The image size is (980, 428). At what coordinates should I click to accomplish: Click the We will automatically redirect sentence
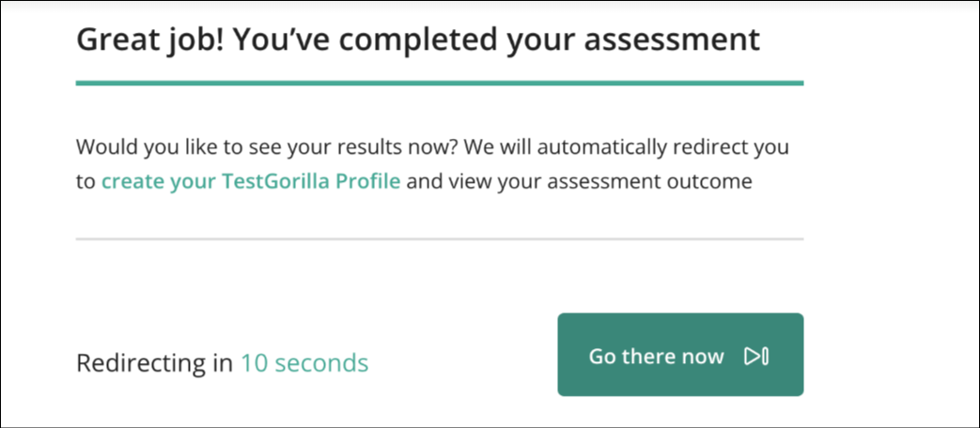pos(628,148)
